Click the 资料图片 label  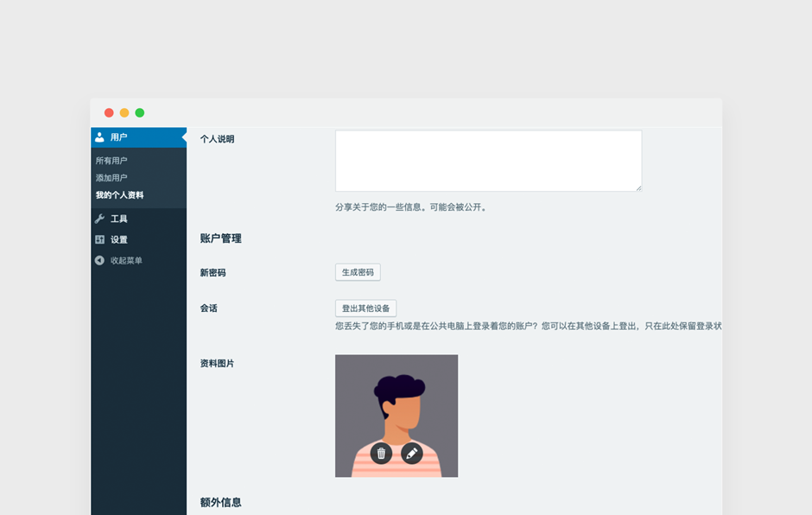(x=217, y=364)
